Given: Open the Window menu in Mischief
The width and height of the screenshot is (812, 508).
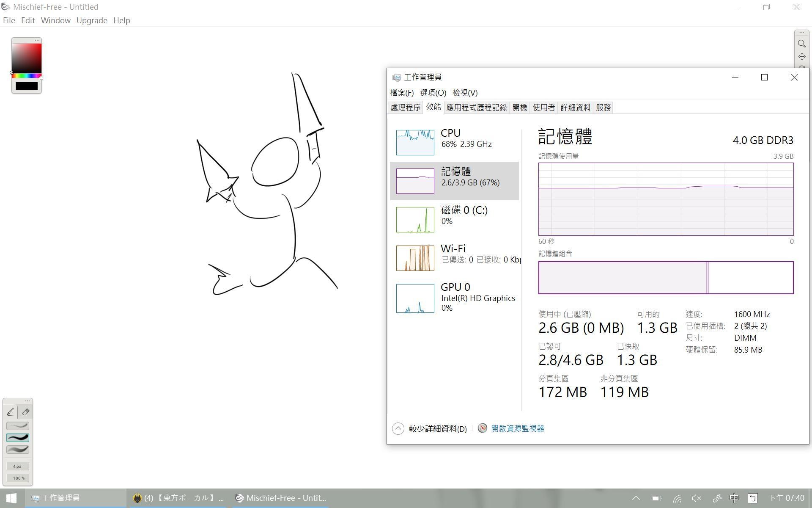Looking at the screenshot, I should (55, 20).
